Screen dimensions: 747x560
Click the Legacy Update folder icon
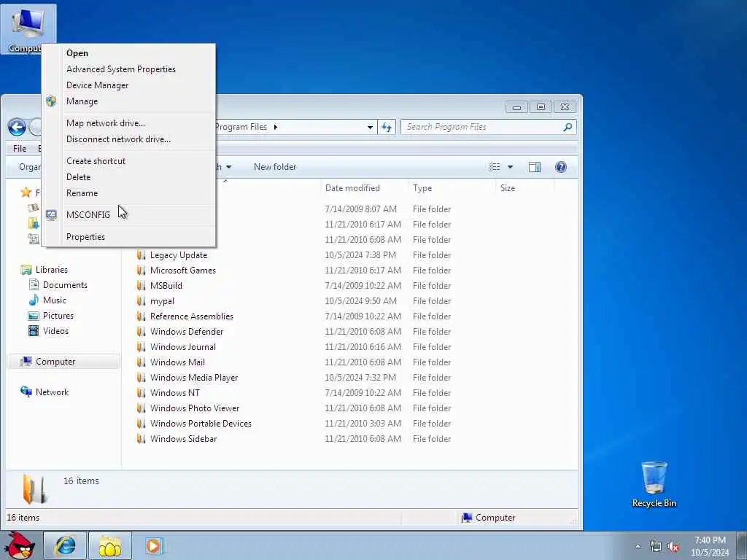[x=141, y=255]
